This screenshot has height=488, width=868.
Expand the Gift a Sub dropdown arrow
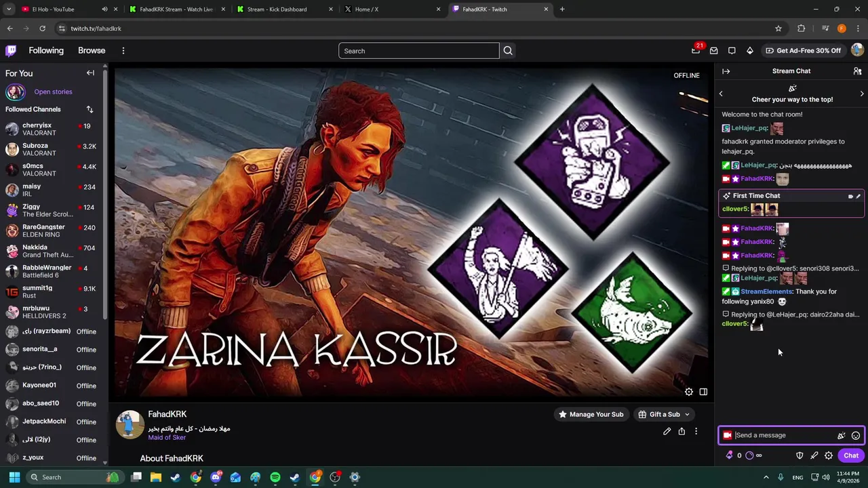(687, 415)
